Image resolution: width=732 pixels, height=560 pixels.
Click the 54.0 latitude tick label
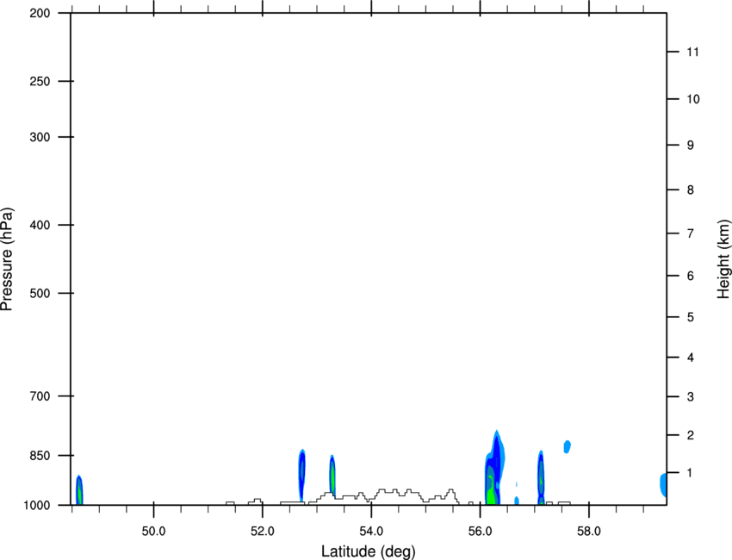[372, 532]
